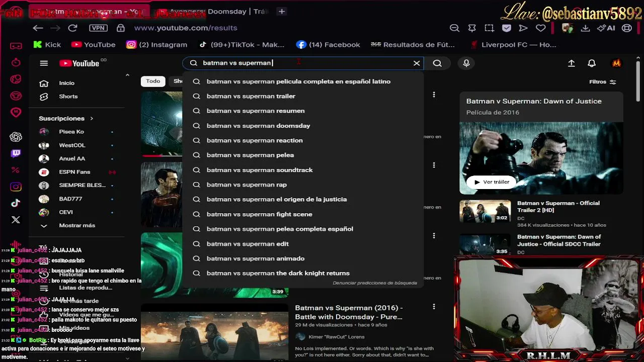Choose suggestion 'batman vs superman edit'
Screen dimensions: 644x362
coord(303,244)
